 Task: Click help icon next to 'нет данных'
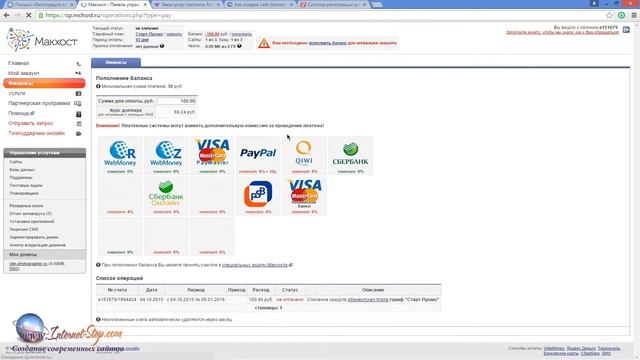pos(162,46)
